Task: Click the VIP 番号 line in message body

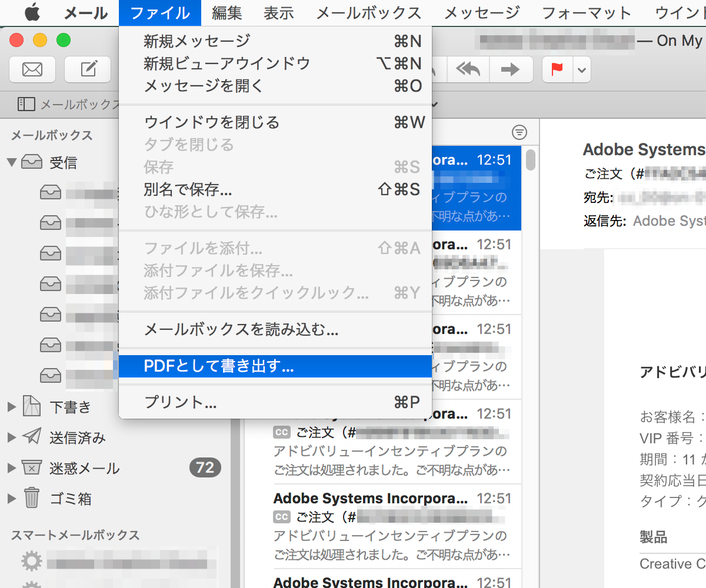Action: [672, 438]
